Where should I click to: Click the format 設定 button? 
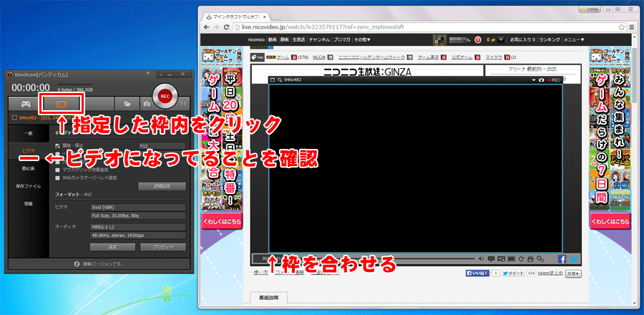[x=112, y=247]
